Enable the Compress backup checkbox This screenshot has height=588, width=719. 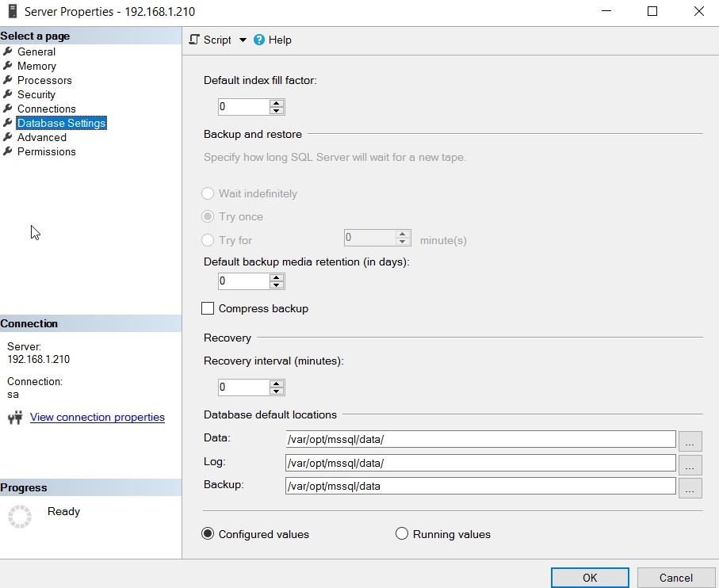[208, 308]
